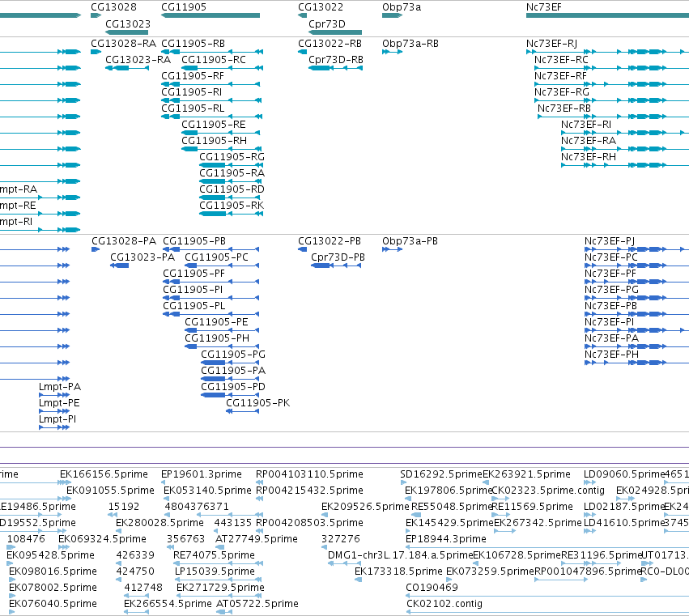Click protein CG11905-PG
Screen dimensions: 689x616
pos(233,355)
